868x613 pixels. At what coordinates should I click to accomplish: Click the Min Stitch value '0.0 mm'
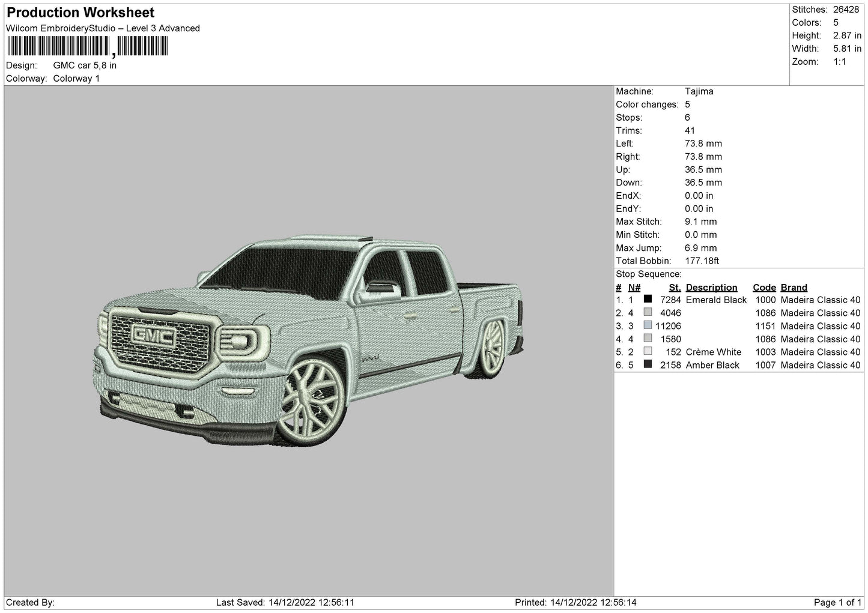701,235
